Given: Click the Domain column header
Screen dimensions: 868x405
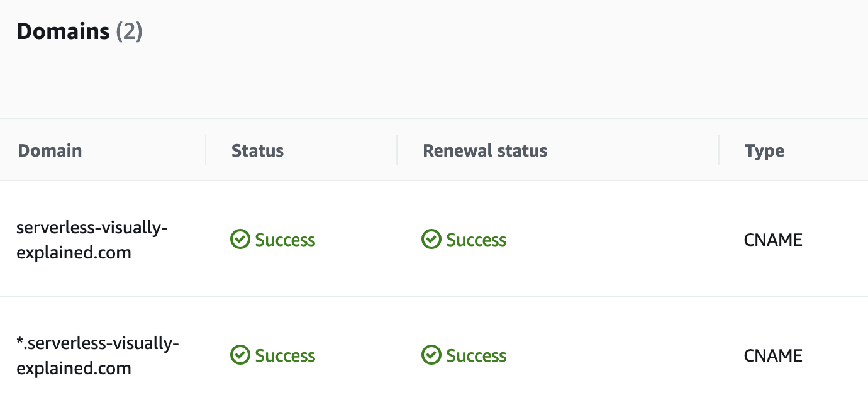Looking at the screenshot, I should pyautogui.click(x=50, y=150).
